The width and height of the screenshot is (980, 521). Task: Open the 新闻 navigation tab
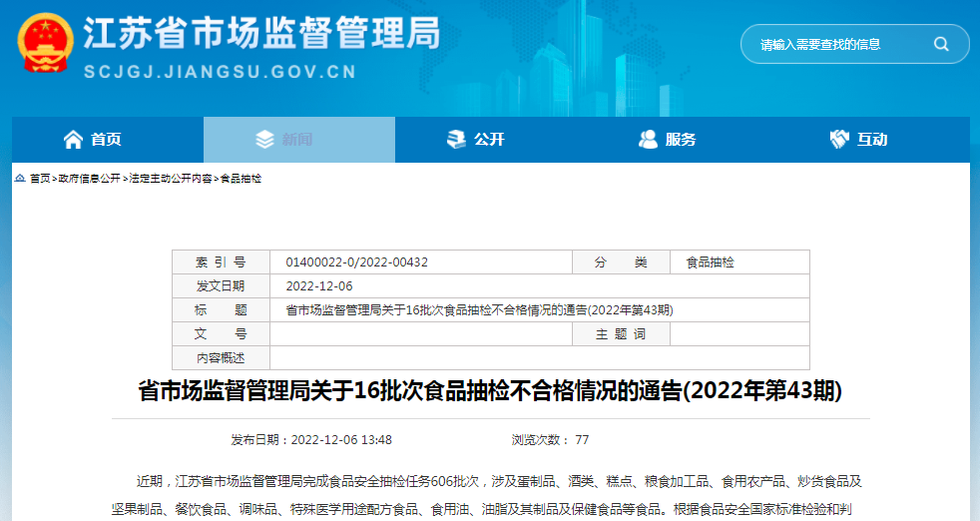coord(297,140)
